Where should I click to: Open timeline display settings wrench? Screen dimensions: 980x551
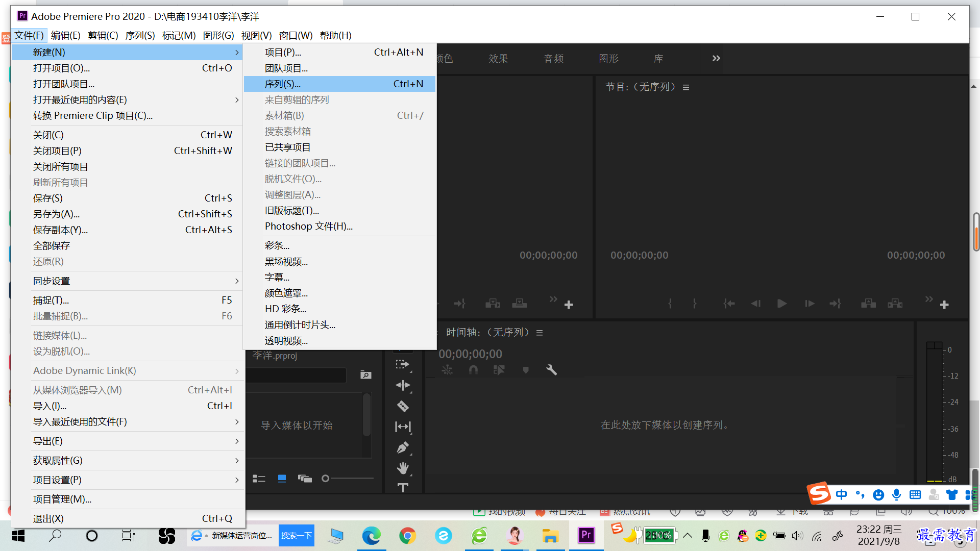[551, 370]
